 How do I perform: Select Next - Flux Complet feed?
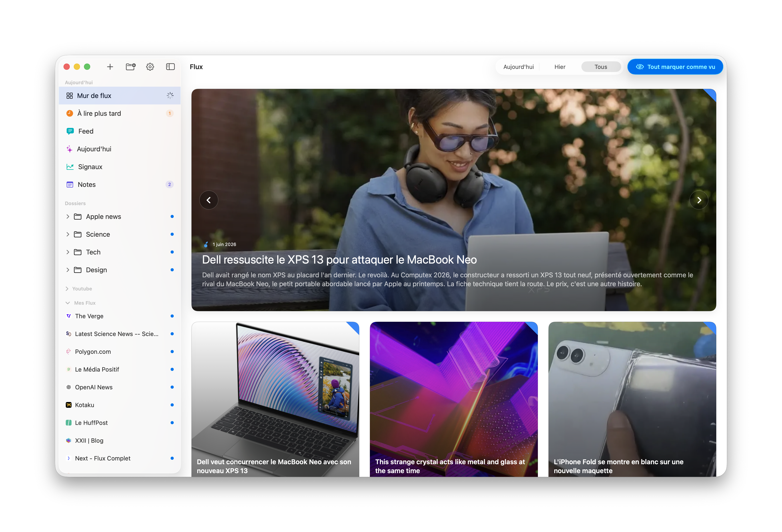pyautogui.click(x=120, y=459)
